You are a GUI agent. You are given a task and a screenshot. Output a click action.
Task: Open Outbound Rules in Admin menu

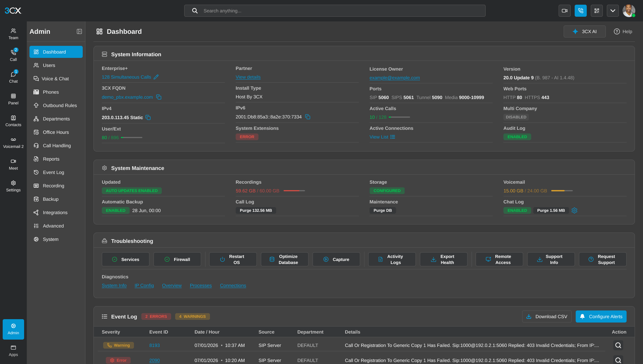click(56, 105)
